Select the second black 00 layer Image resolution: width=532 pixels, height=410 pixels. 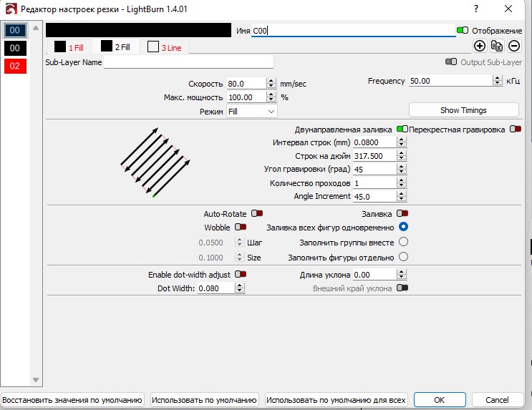pos(15,48)
